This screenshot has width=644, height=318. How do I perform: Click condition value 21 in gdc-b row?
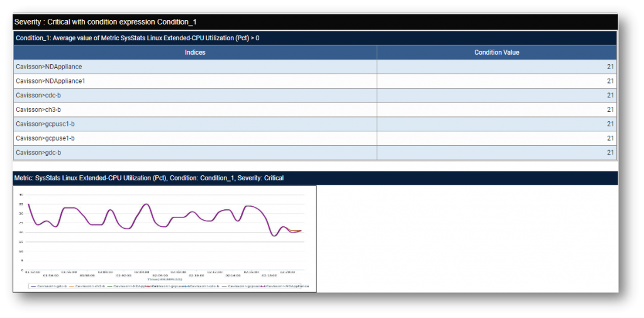[497, 153]
